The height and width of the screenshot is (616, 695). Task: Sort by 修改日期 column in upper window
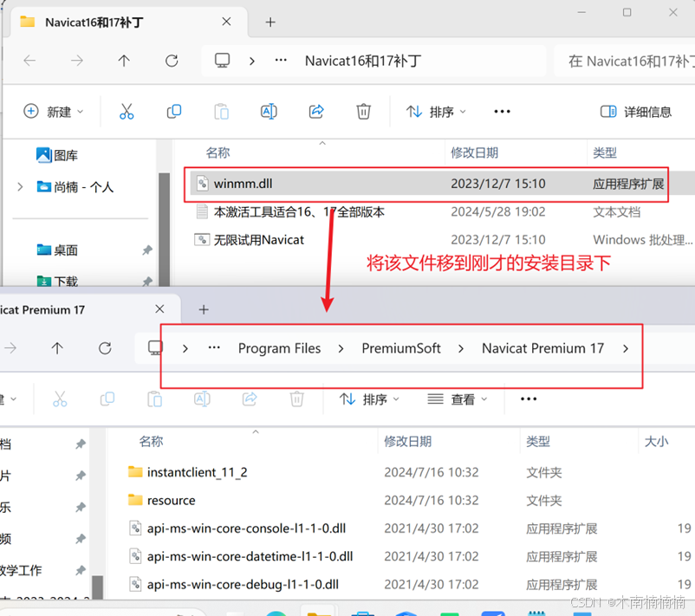(x=474, y=152)
